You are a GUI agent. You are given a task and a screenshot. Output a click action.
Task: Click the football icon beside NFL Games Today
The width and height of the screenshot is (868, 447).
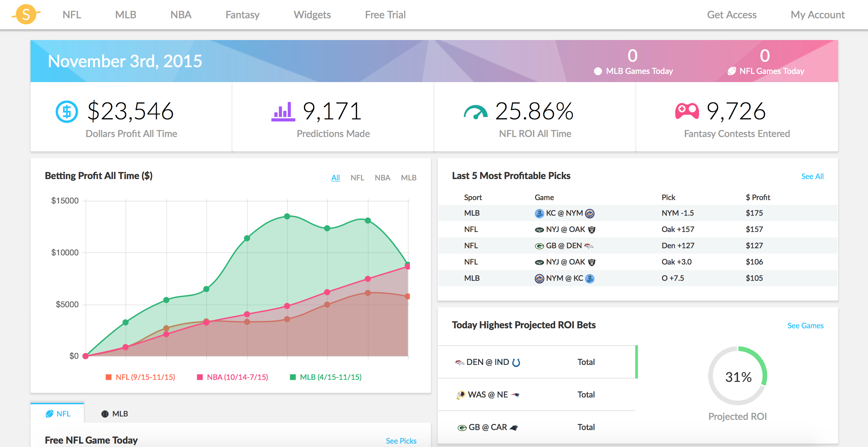coord(732,71)
